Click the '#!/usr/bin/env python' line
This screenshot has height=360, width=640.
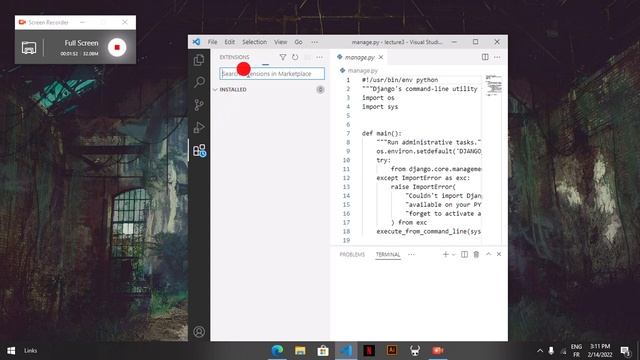pyautogui.click(x=400, y=80)
